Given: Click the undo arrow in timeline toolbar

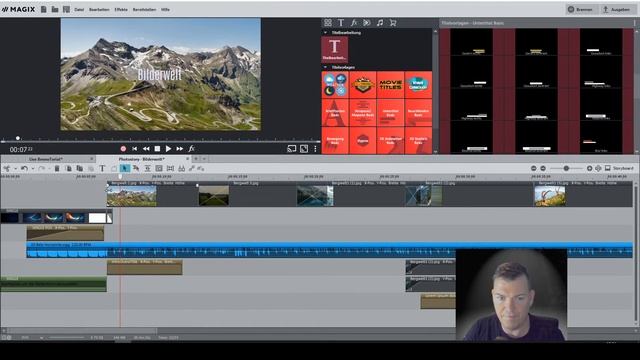Looking at the screenshot, I should pyautogui.click(x=24, y=168).
